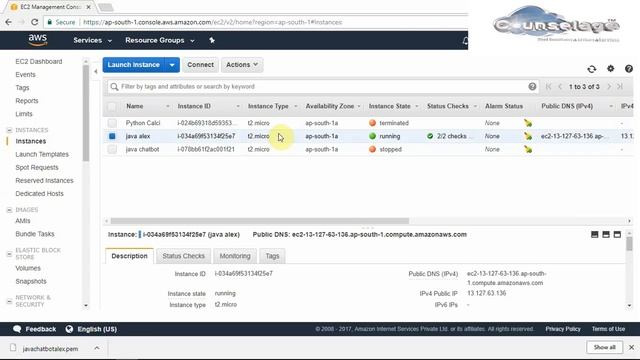
Task: Switch to the Monitoring tab
Action: (235, 256)
